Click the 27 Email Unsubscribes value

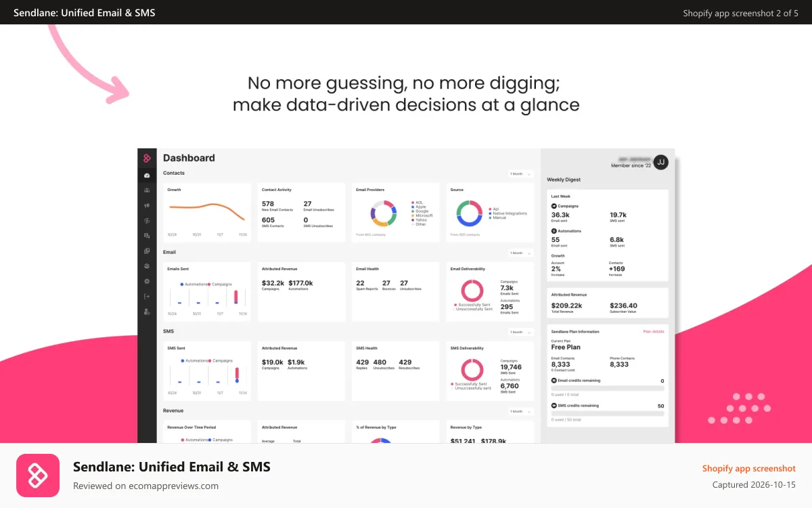(307, 204)
